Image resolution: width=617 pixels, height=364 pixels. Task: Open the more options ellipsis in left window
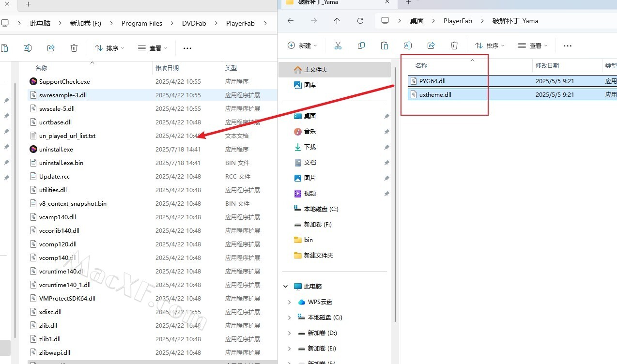coord(188,48)
